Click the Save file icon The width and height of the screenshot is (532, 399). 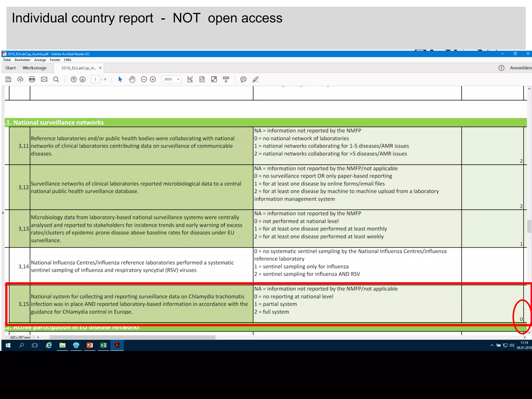click(8, 79)
